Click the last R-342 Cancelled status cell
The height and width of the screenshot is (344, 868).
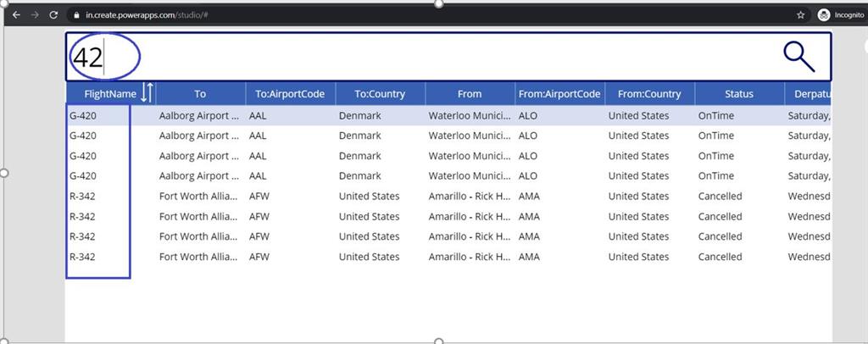[720, 257]
